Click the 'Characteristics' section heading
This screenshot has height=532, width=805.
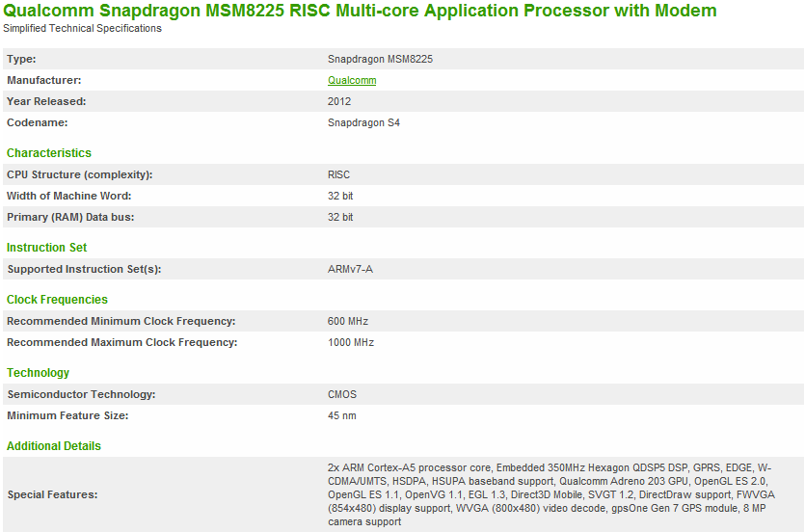(49, 153)
